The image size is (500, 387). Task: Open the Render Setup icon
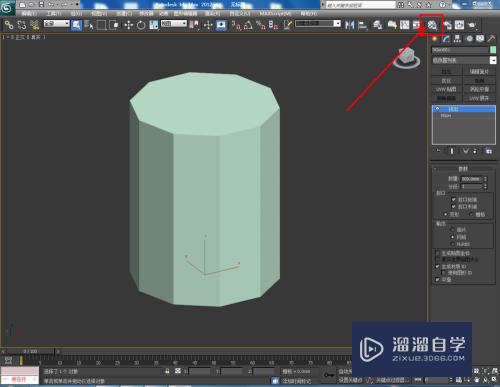pos(447,25)
